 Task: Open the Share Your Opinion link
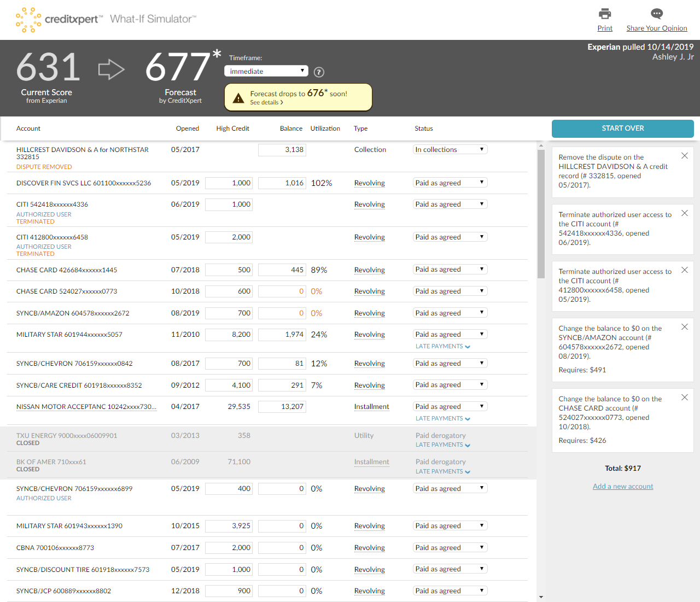(x=657, y=28)
